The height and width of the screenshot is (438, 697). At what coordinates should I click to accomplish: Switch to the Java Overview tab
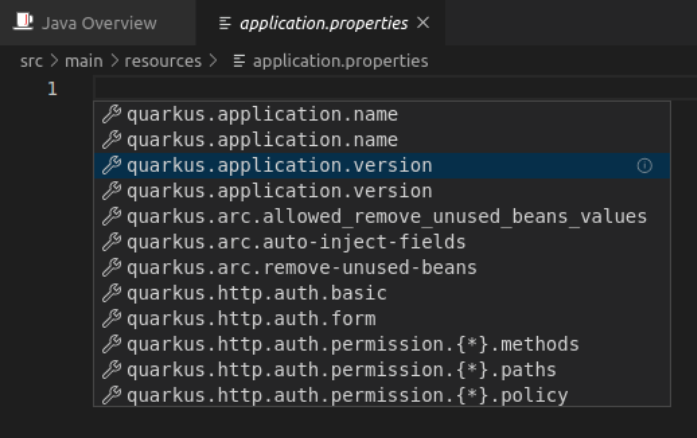coord(97,23)
